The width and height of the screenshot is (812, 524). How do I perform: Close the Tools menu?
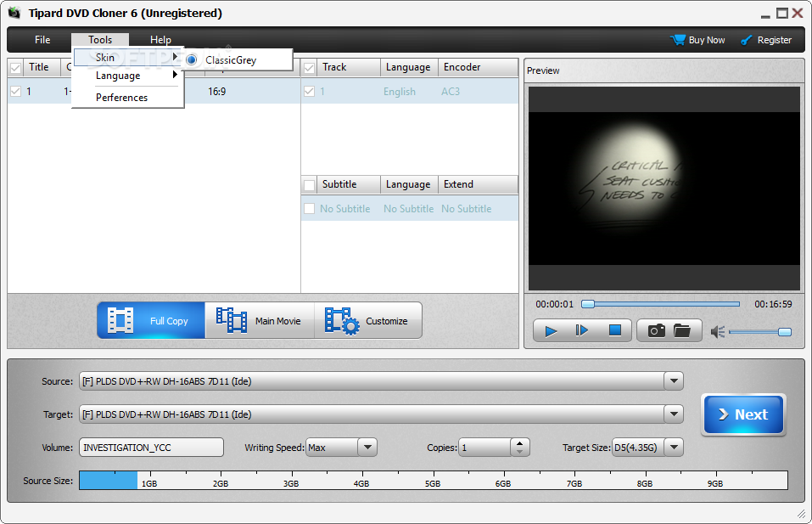click(100, 39)
